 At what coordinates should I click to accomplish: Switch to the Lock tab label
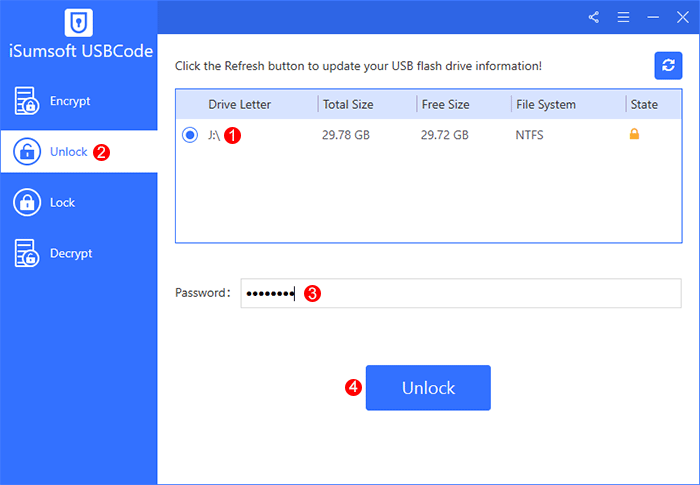[62, 202]
